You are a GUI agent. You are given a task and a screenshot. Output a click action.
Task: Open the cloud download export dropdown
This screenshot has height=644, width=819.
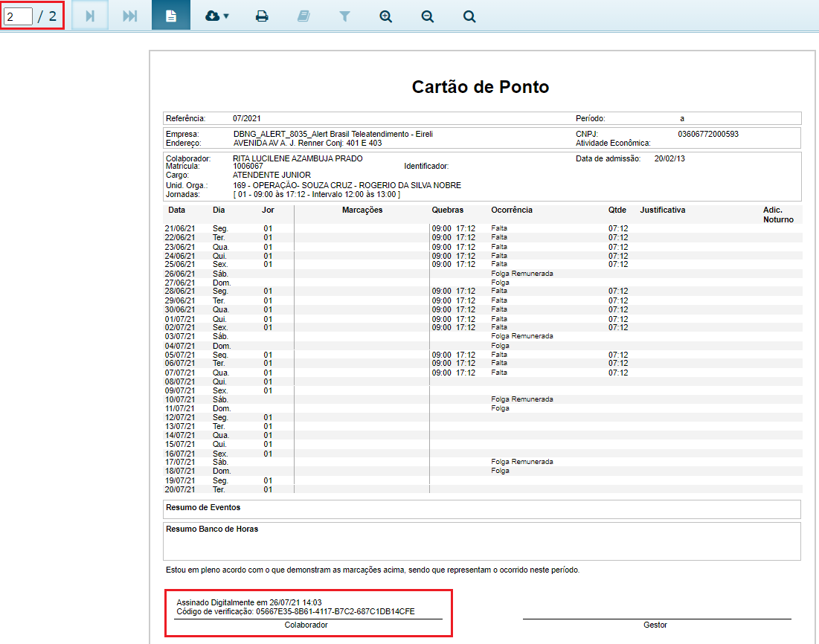click(x=216, y=16)
